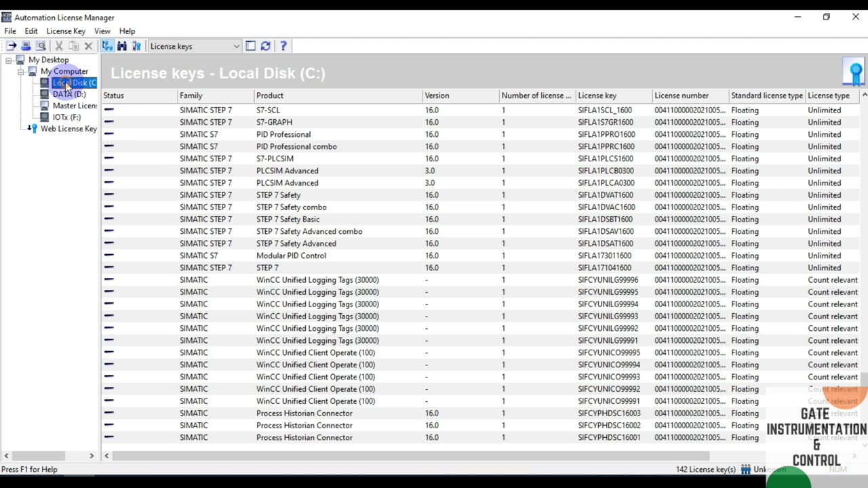Select My Computer in the tree
The height and width of the screenshot is (488, 868).
(64, 71)
